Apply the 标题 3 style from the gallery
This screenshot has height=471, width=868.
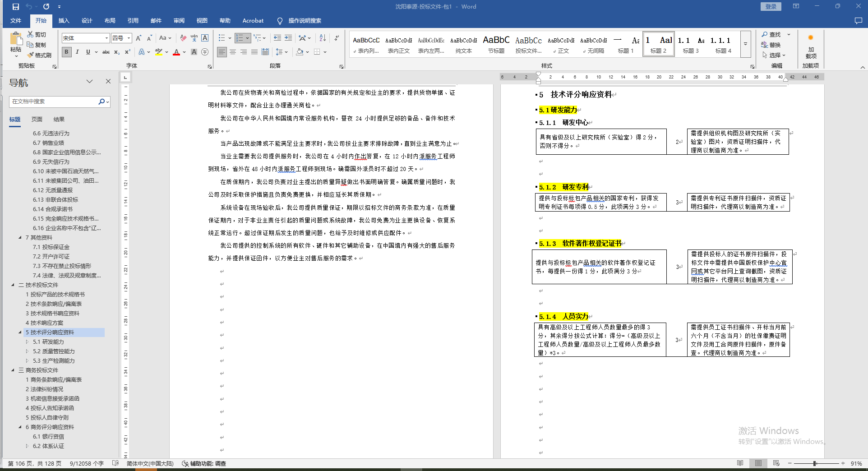tap(691, 44)
